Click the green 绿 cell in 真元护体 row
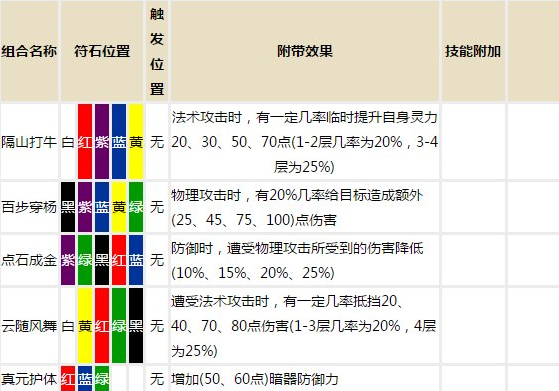 102,379
